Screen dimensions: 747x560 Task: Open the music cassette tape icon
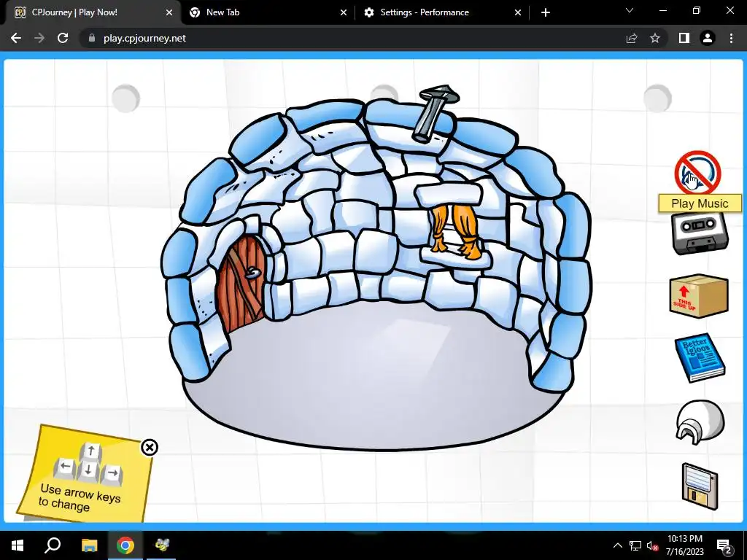click(x=700, y=233)
